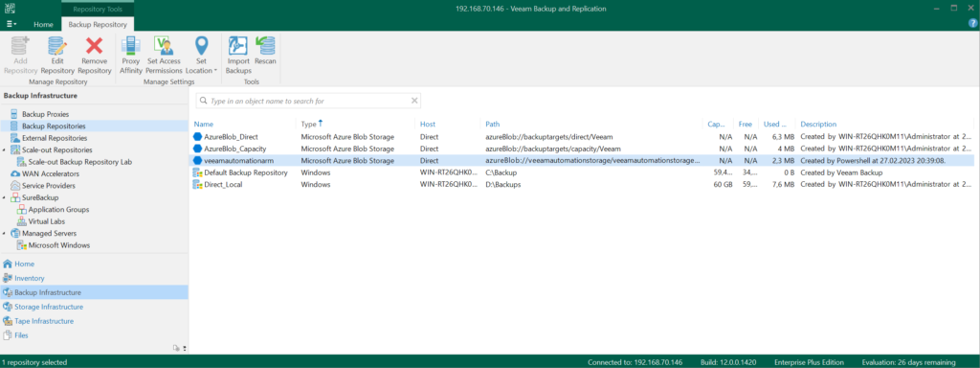Image resolution: width=980 pixels, height=368 pixels.
Task: Select Backup Proxies in the tree
Action: pyautogui.click(x=45, y=114)
